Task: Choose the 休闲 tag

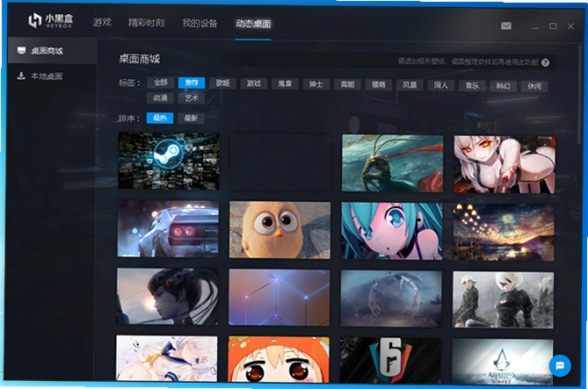Action: (x=534, y=86)
